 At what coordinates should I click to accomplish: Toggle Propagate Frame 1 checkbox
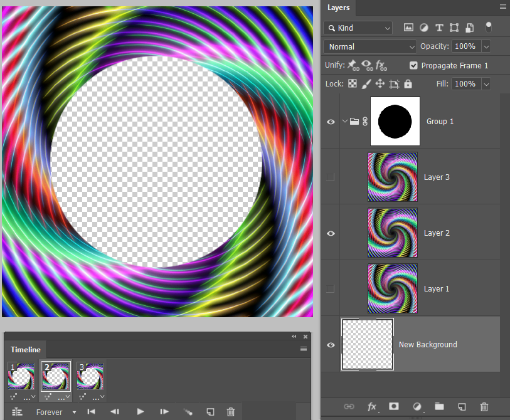(x=413, y=65)
